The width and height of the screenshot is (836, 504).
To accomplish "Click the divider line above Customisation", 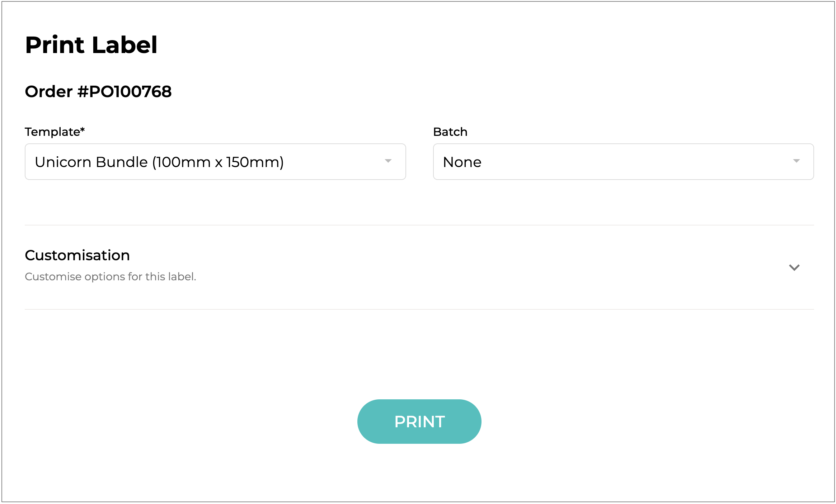I will (x=419, y=225).
